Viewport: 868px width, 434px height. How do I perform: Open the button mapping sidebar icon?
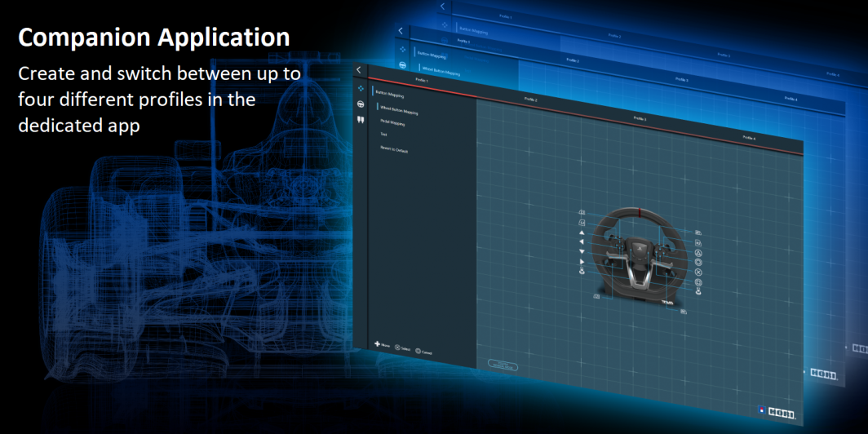pos(359,87)
